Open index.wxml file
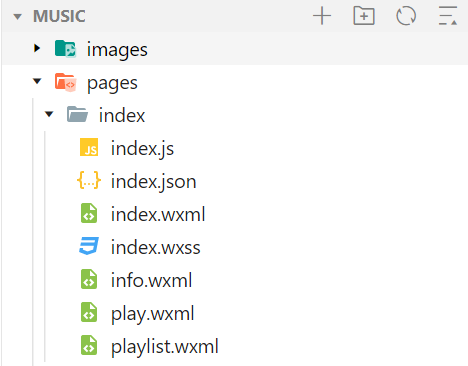The height and width of the screenshot is (366, 468). [x=158, y=214]
